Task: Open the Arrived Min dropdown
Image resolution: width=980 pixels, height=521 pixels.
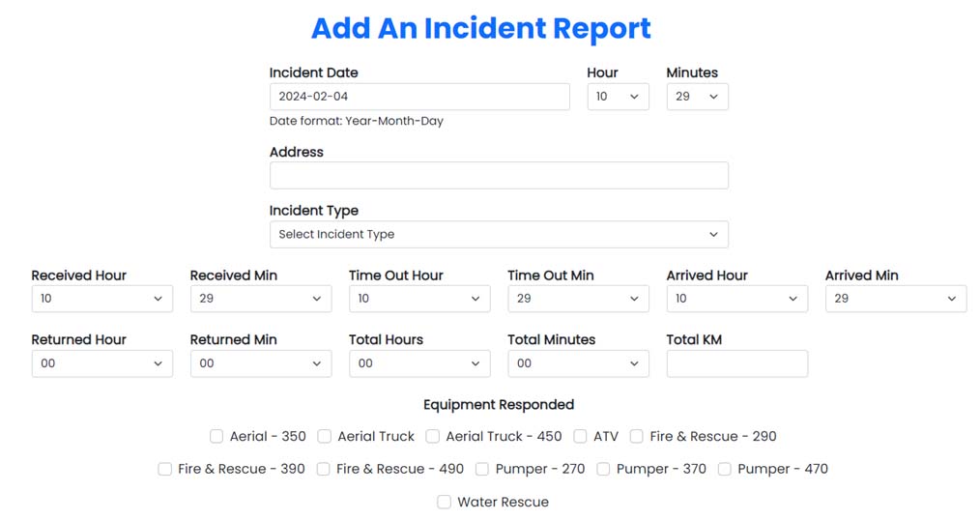Action: 895,299
